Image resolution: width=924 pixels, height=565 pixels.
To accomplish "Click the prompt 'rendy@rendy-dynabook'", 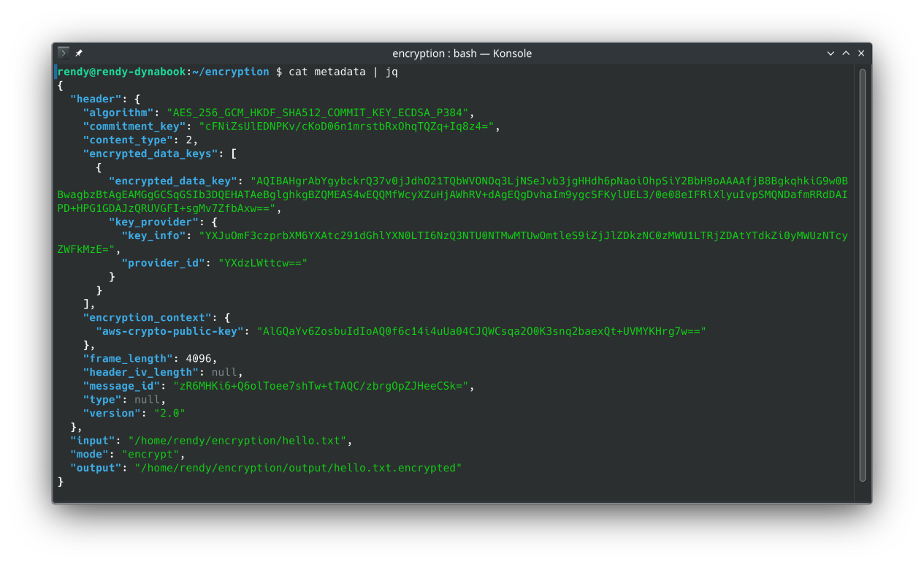I will [122, 72].
